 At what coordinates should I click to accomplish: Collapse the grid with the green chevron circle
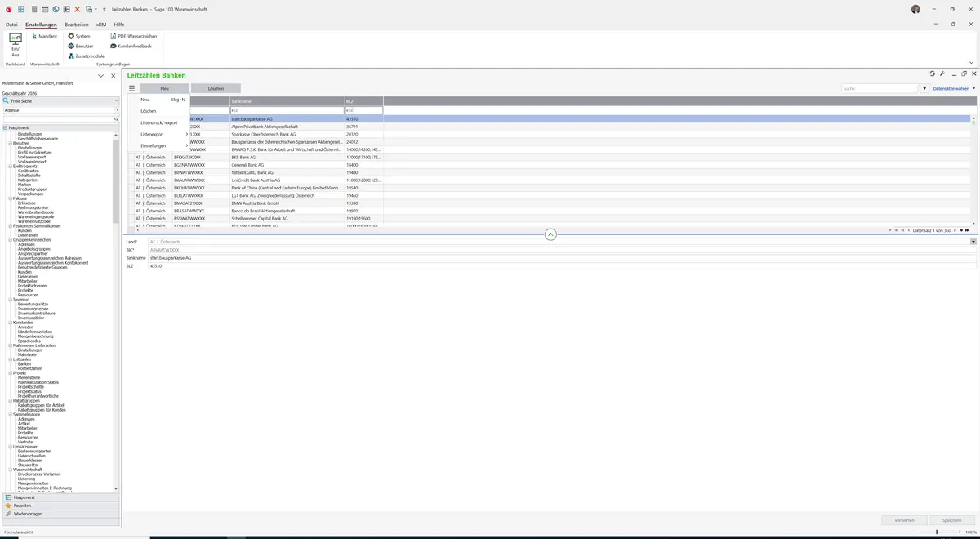click(550, 234)
